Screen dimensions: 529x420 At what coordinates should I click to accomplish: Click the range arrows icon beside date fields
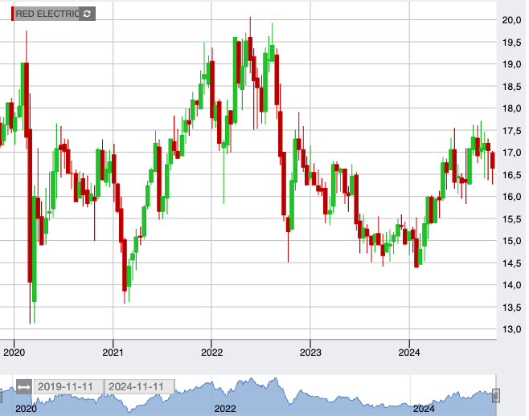[x=24, y=387]
